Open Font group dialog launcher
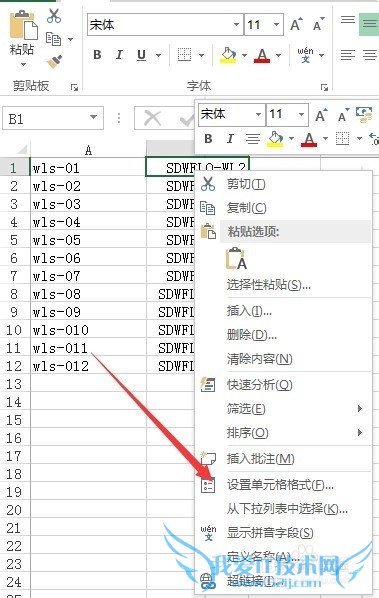This screenshot has width=379, height=598. 324,87
